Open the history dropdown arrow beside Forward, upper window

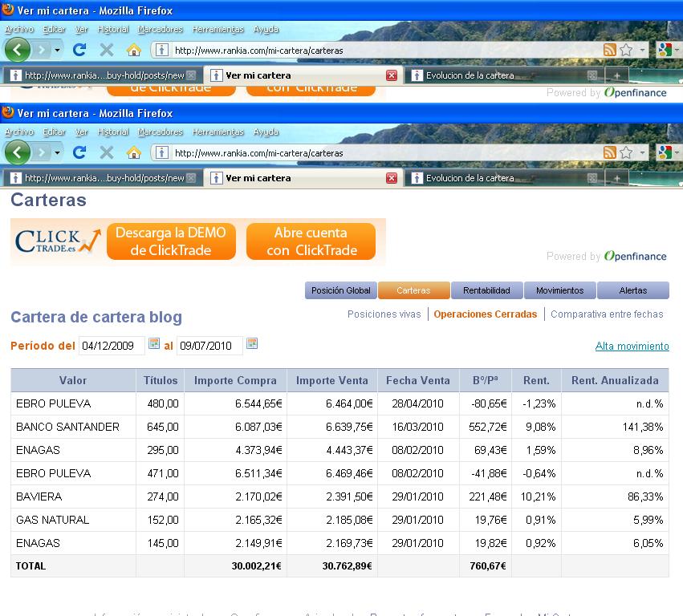[x=57, y=50]
